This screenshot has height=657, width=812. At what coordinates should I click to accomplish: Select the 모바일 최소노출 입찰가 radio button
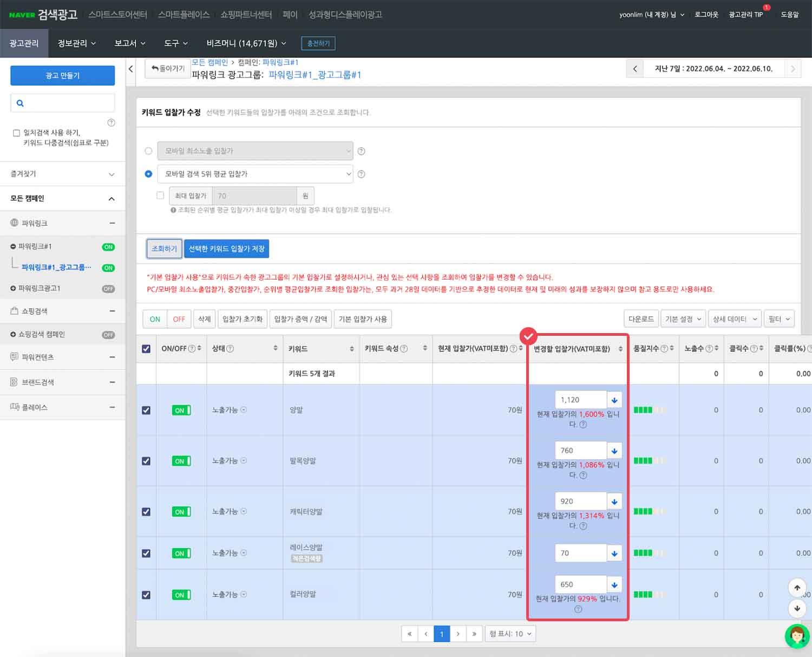point(148,151)
